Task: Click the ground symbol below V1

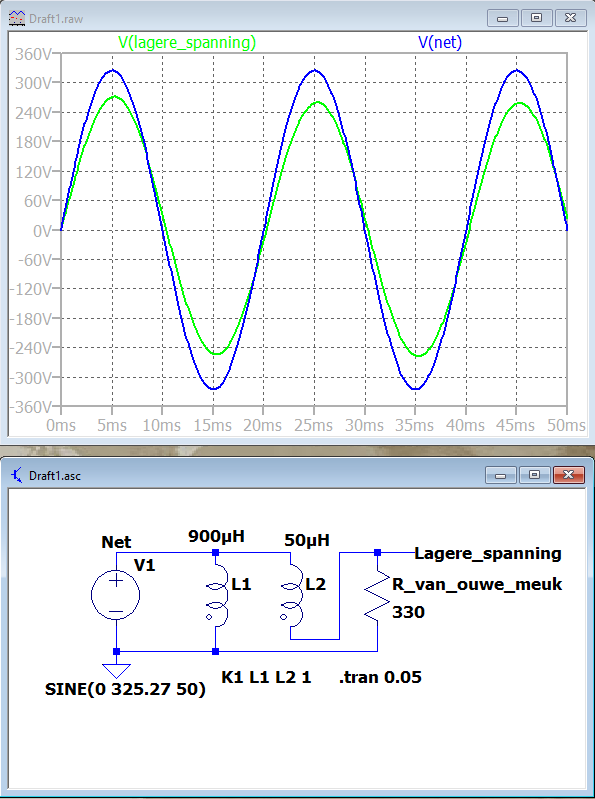Action: (117, 671)
